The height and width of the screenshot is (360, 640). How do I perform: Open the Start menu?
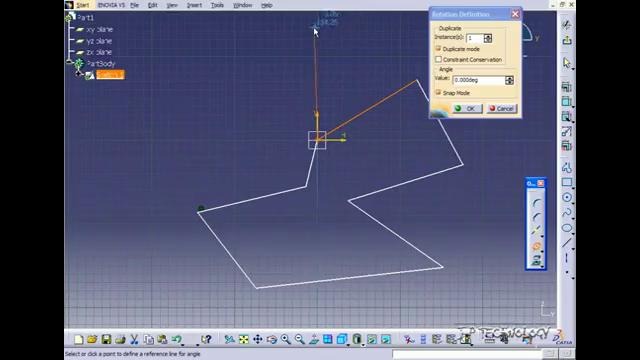tap(82, 5)
